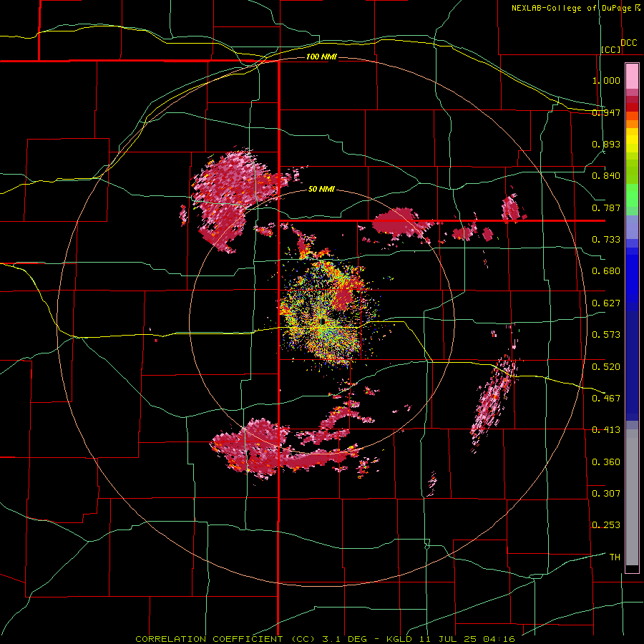Click the TH threshold label
The image size is (644, 644).
615,557
